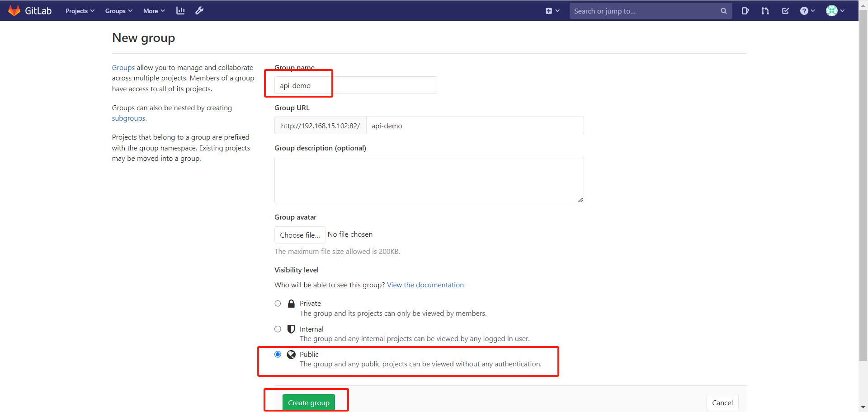Select the Private visibility level
This screenshot has width=868, height=412.
coord(278,303)
